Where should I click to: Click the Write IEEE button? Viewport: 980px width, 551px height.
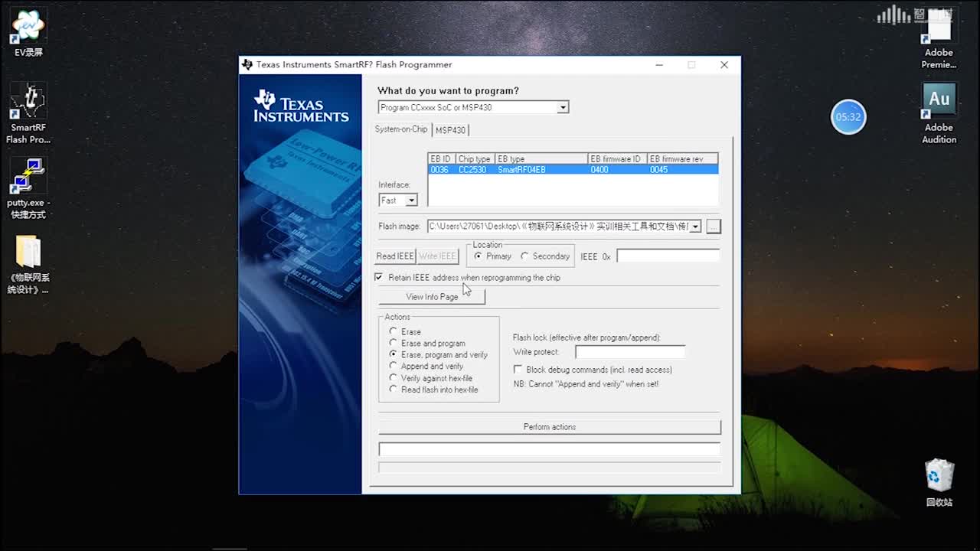coord(437,256)
